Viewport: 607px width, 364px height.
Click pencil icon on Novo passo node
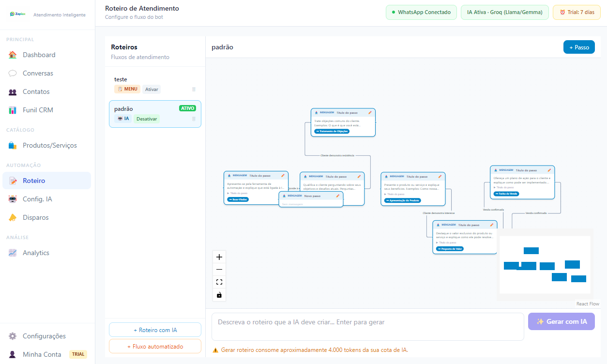click(x=338, y=196)
